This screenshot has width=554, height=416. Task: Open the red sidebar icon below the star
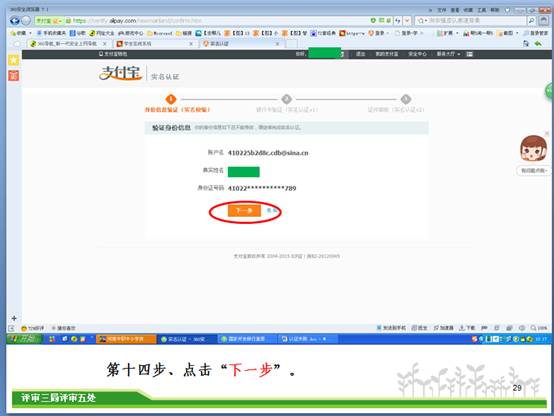click(x=13, y=76)
